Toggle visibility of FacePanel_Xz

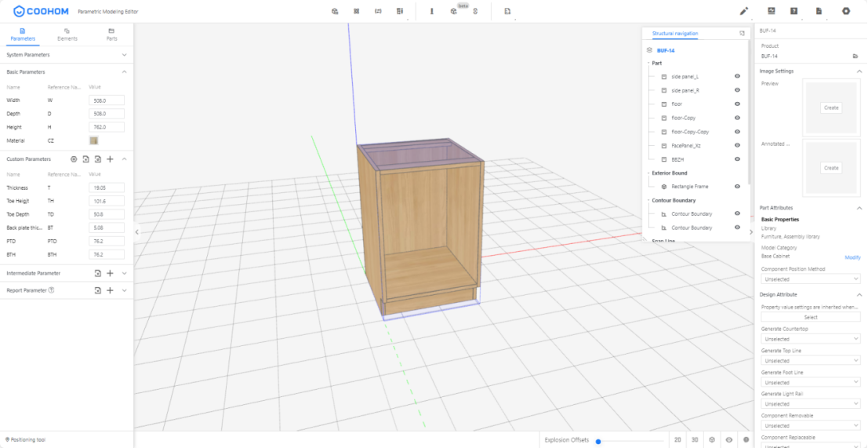737,145
